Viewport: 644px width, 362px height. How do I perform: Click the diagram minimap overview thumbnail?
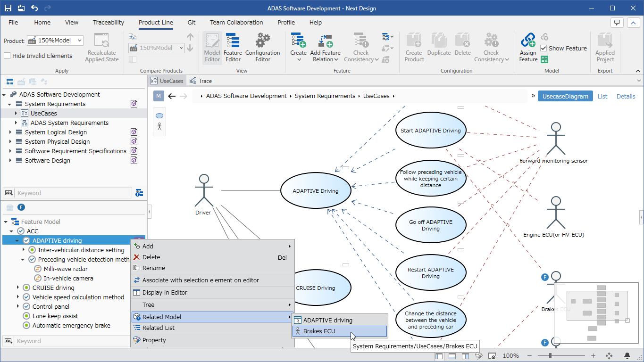[x=596, y=313]
